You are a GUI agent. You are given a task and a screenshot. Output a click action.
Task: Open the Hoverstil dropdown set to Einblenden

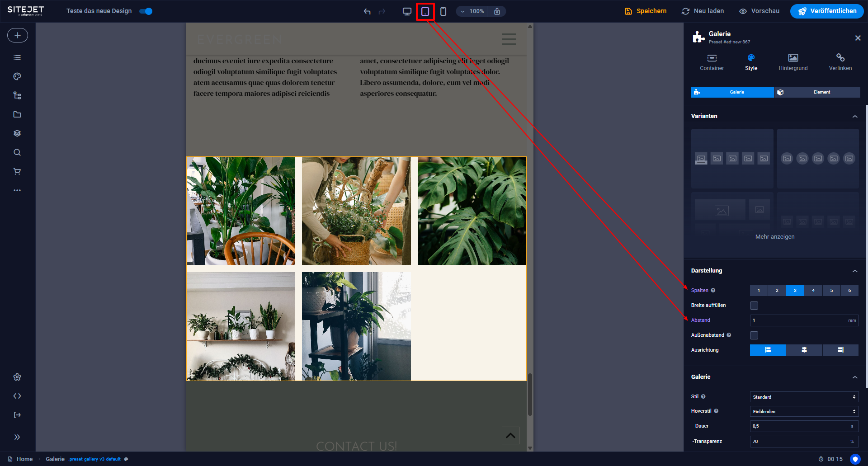point(804,411)
